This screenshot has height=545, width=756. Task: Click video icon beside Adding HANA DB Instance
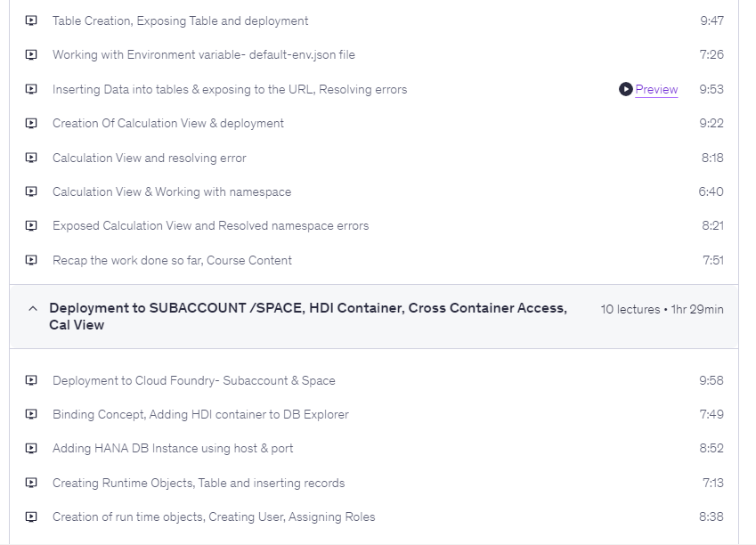click(31, 448)
